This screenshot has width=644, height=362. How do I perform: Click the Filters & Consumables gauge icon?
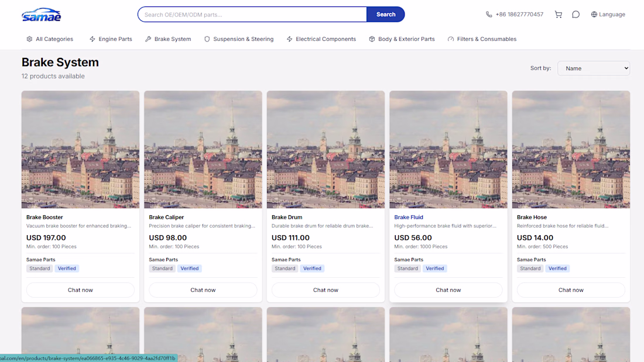(451, 39)
